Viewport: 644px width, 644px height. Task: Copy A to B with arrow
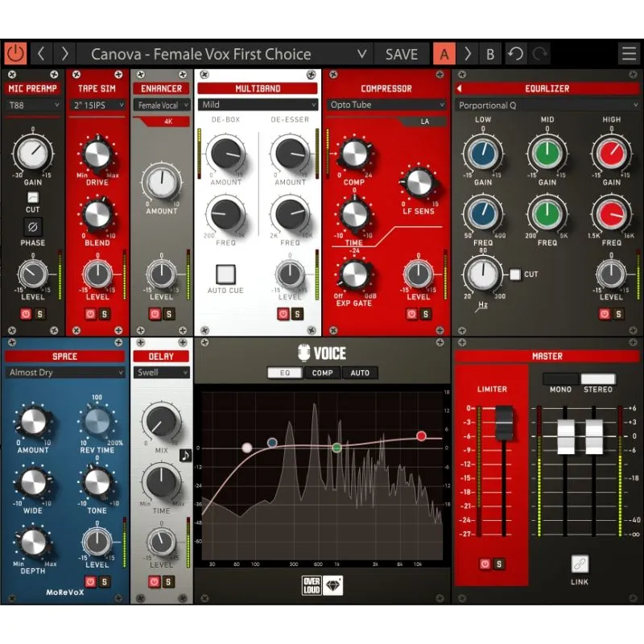click(x=468, y=54)
